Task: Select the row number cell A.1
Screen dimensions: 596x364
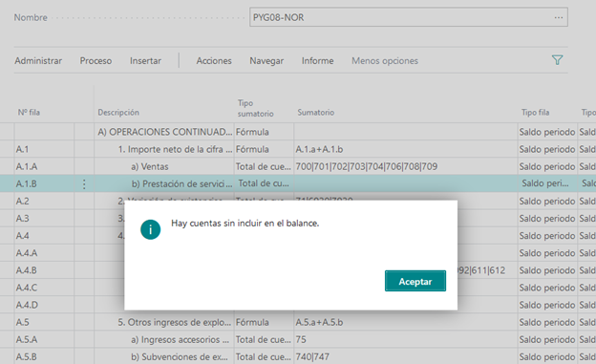Action: (44, 149)
